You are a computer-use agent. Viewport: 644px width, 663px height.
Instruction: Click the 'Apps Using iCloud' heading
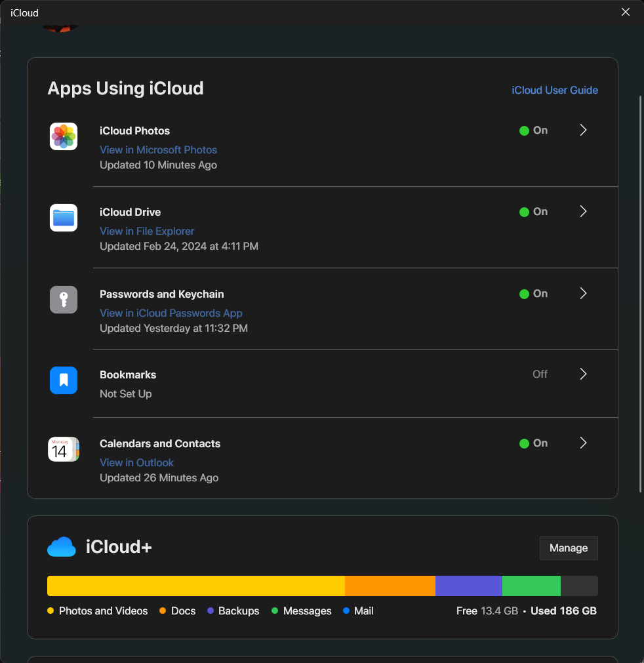pos(125,89)
